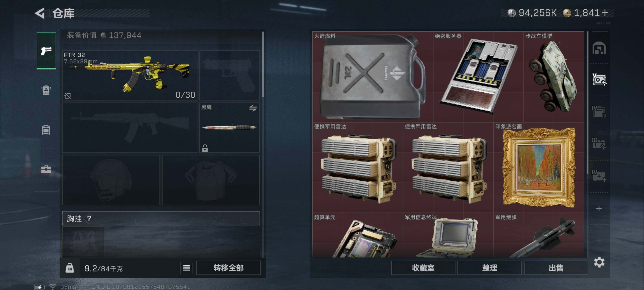Click the 出售 sell button

point(556,268)
